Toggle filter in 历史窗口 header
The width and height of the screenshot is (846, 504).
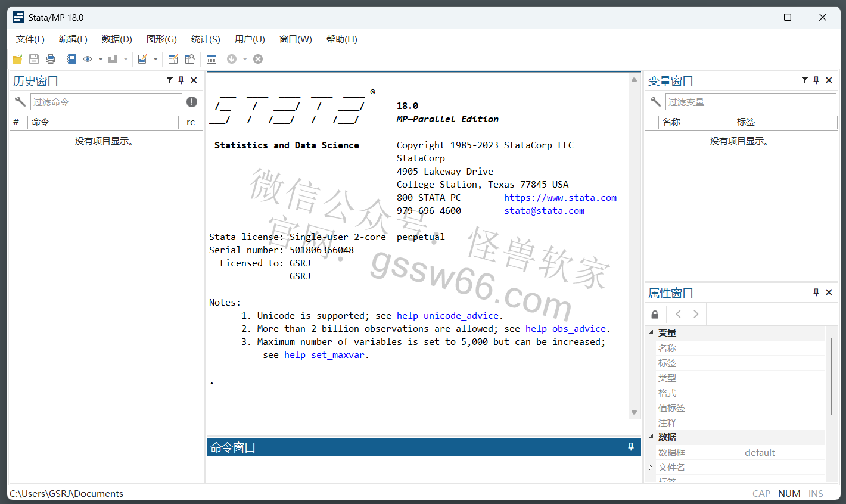[170, 80]
